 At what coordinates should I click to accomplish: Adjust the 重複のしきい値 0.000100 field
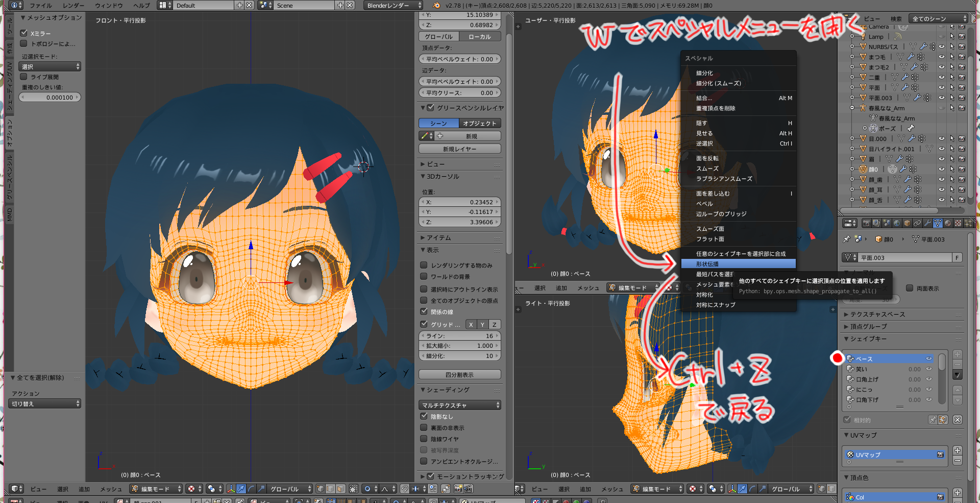[x=50, y=97]
